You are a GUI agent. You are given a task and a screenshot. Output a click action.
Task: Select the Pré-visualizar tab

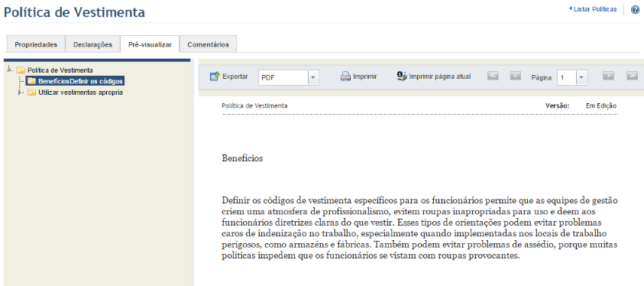point(150,45)
